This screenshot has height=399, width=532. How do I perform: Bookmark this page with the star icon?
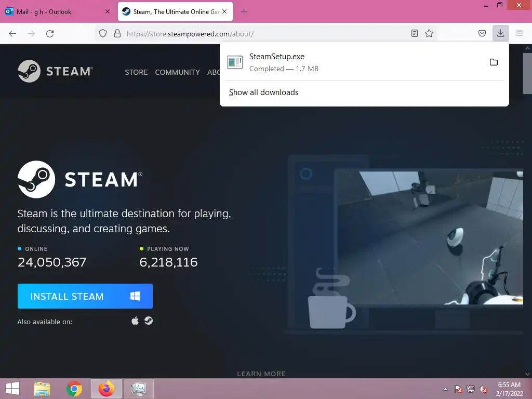429,33
